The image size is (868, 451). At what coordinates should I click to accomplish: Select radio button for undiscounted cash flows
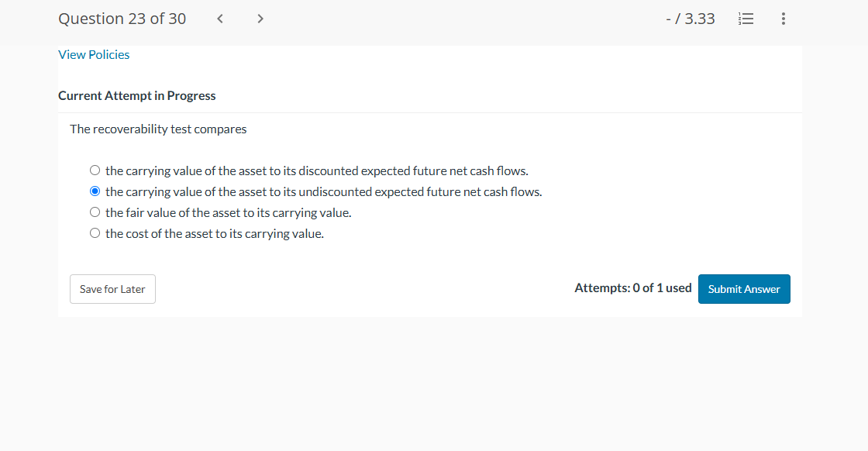click(x=95, y=191)
